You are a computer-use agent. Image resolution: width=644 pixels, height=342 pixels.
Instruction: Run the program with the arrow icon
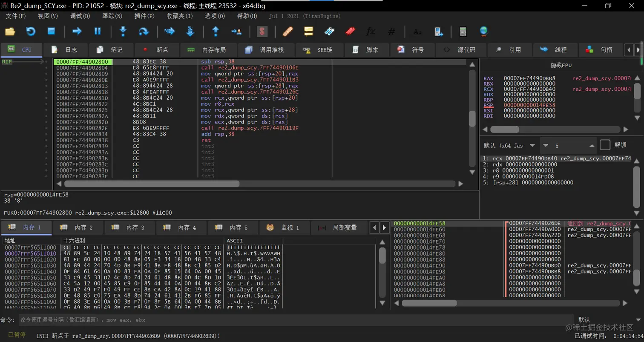pos(77,31)
